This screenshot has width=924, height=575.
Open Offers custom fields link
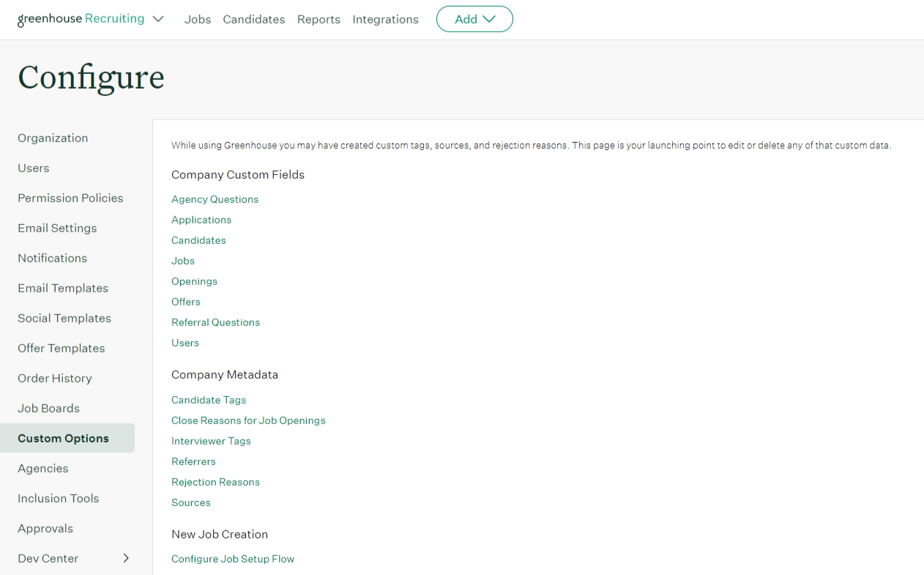[186, 302]
